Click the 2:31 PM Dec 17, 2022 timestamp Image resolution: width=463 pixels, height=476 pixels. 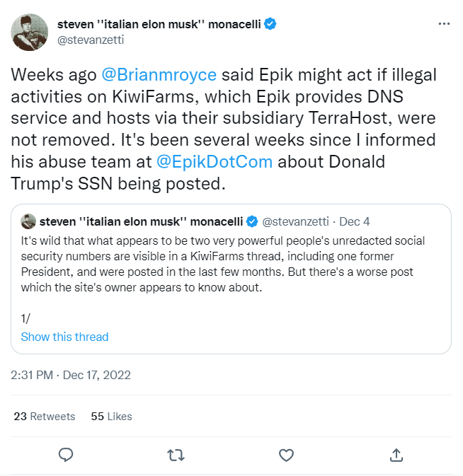(x=71, y=376)
